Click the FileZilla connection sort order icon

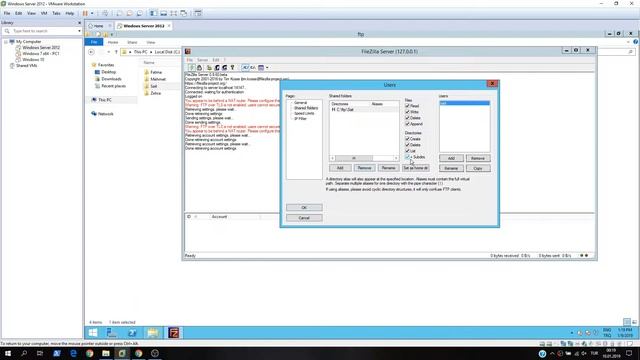[261, 68]
